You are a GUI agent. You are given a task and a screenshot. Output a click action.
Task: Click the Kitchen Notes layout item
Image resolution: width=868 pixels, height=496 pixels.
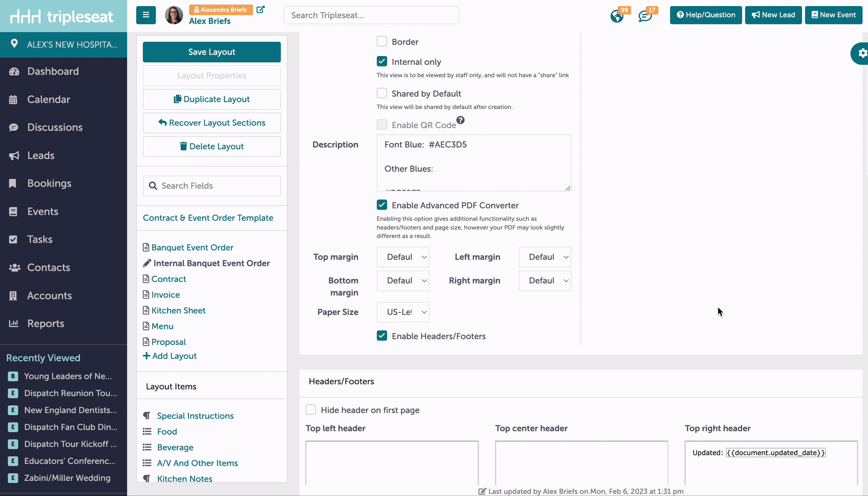point(184,478)
